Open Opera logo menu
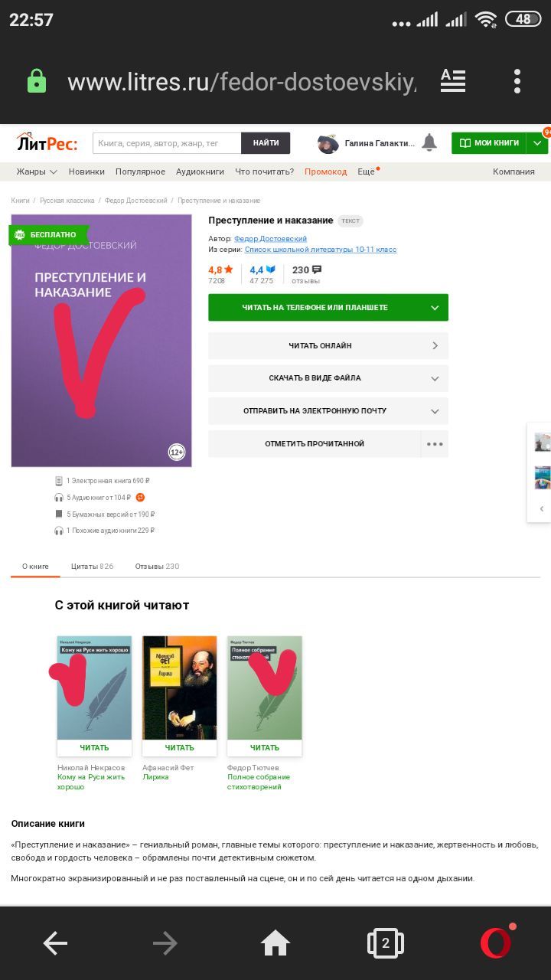This screenshot has width=551, height=980. click(496, 943)
